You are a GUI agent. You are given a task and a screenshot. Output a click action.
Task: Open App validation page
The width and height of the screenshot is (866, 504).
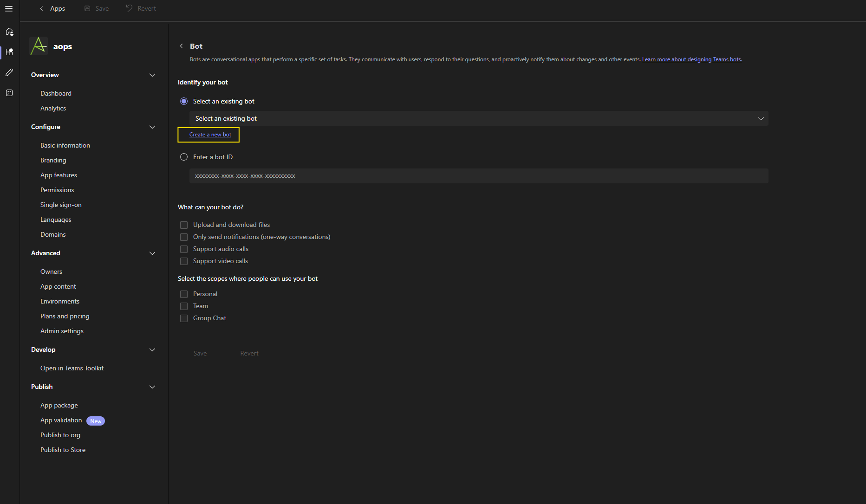pos(61,420)
